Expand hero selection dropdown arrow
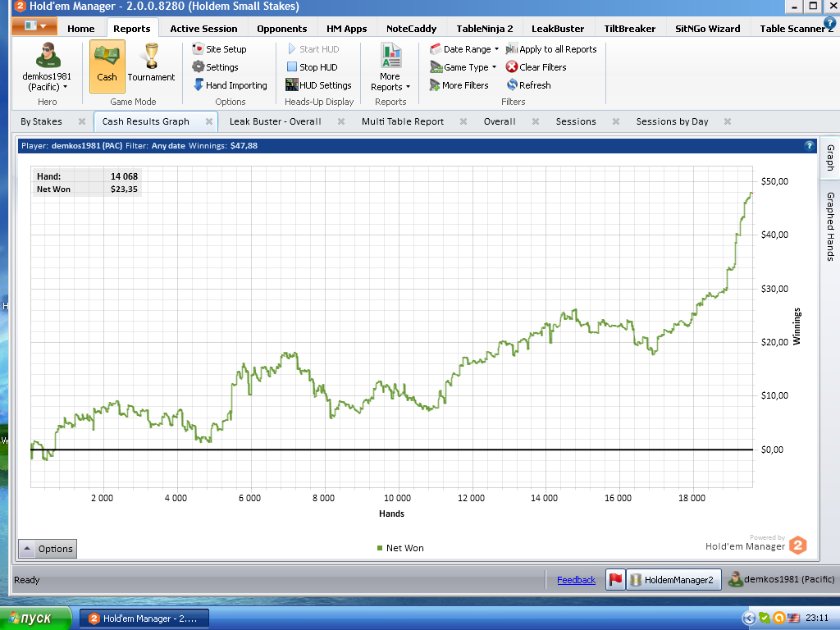840x630 pixels. (x=66, y=87)
